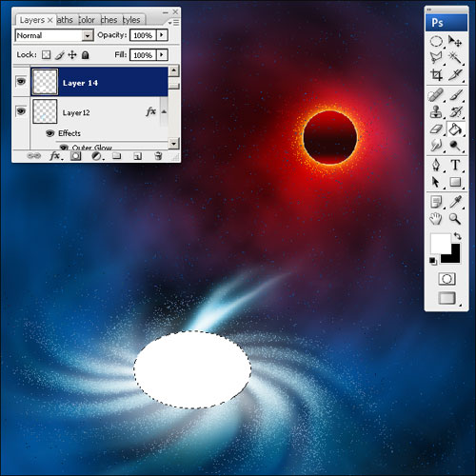Hide Layer 12 with eye icon
The height and width of the screenshot is (476, 476).
point(21,111)
